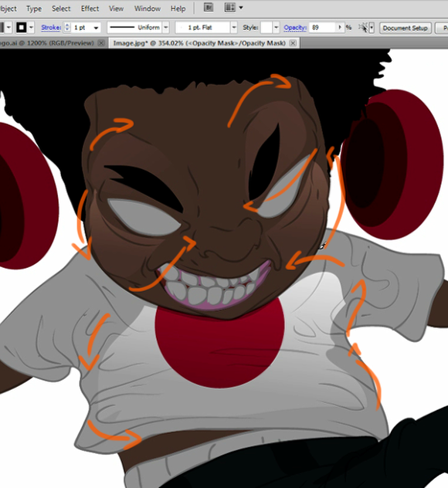Screen dimensions: 448x488
Task: Open the Help menu
Action: click(x=178, y=8)
